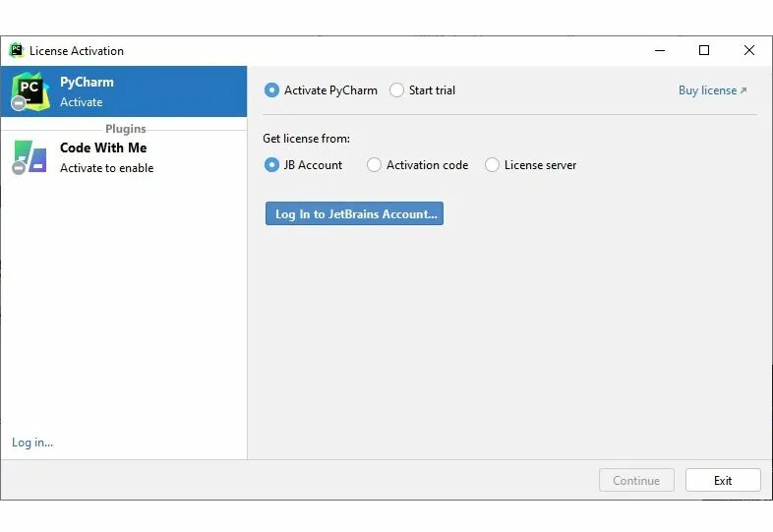Click the Log in... link at bottom left

tap(32, 443)
